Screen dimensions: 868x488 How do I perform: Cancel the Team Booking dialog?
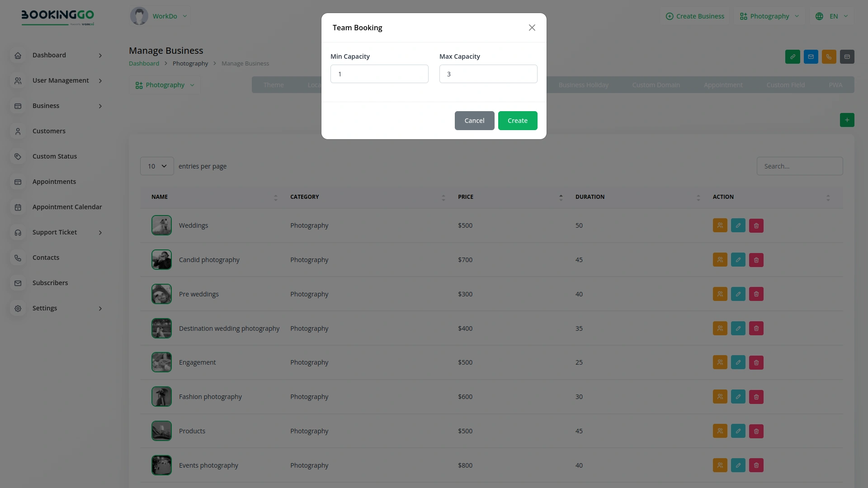pos(474,120)
